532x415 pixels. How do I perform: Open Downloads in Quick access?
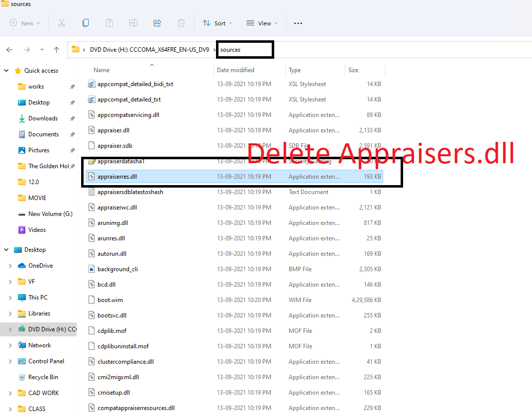point(43,118)
